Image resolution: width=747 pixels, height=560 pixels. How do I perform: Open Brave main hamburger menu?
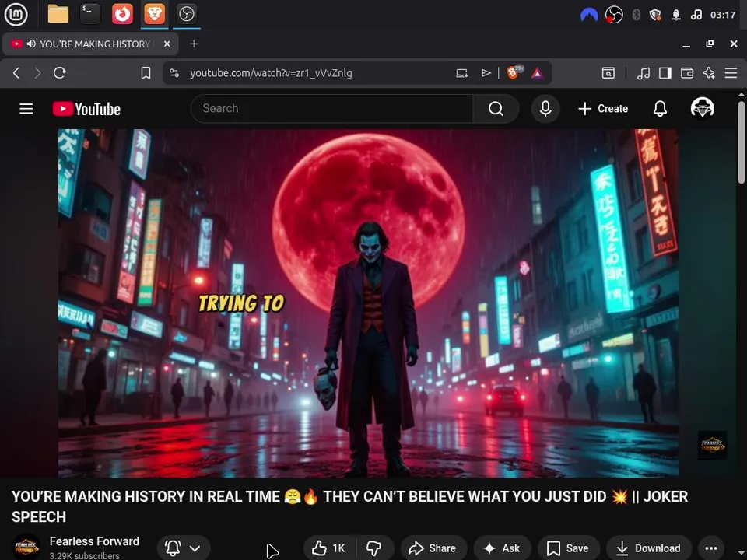pos(731,73)
